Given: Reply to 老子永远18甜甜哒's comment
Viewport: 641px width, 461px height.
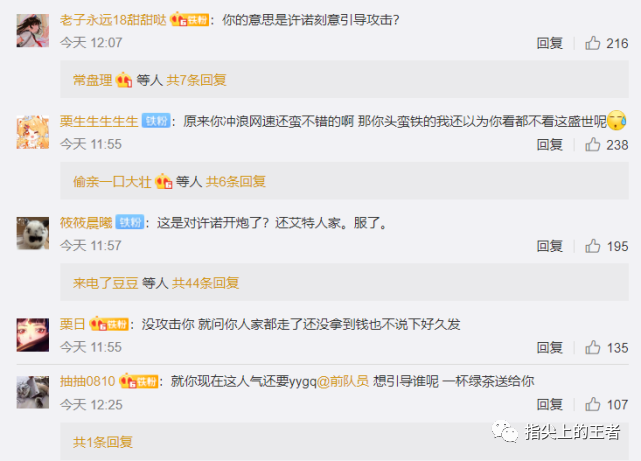Looking at the screenshot, I should pyautogui.click(x=549, y=43).
